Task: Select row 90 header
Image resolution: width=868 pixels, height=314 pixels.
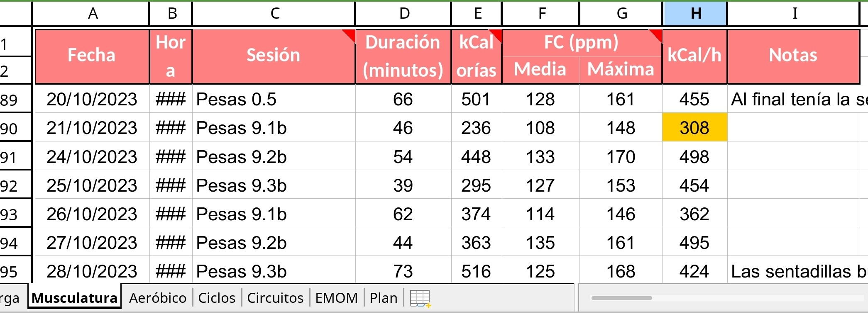Action: [15, 128]
